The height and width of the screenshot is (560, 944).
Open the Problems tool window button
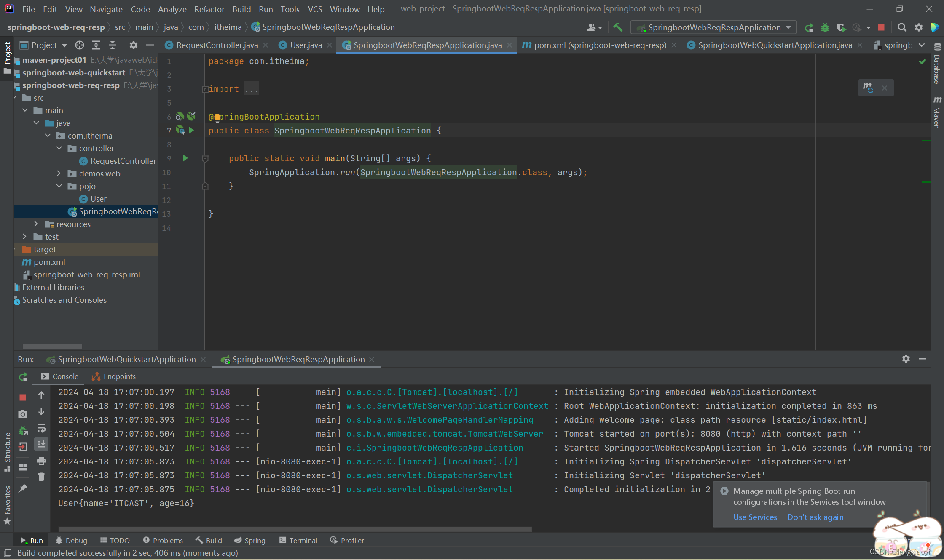pos(163,540)
